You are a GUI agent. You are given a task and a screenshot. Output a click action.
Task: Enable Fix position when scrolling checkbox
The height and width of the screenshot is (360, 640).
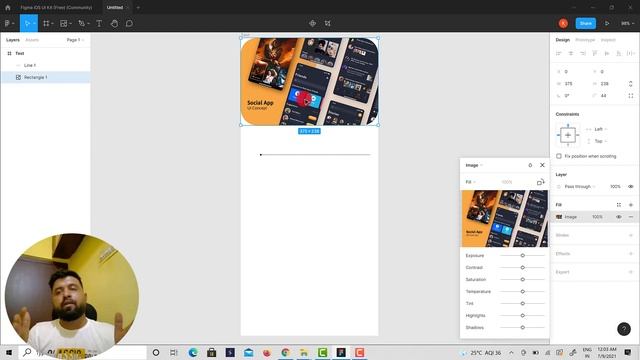[559, 156]
